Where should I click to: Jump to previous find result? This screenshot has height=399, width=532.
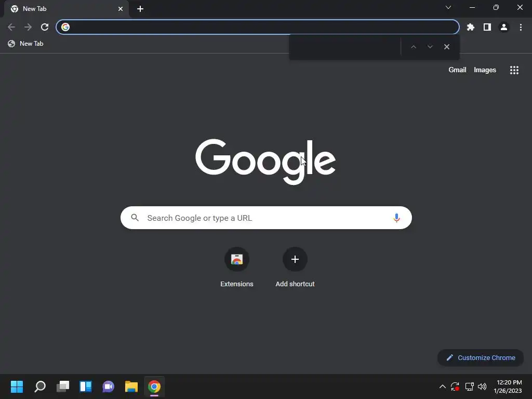414,47
